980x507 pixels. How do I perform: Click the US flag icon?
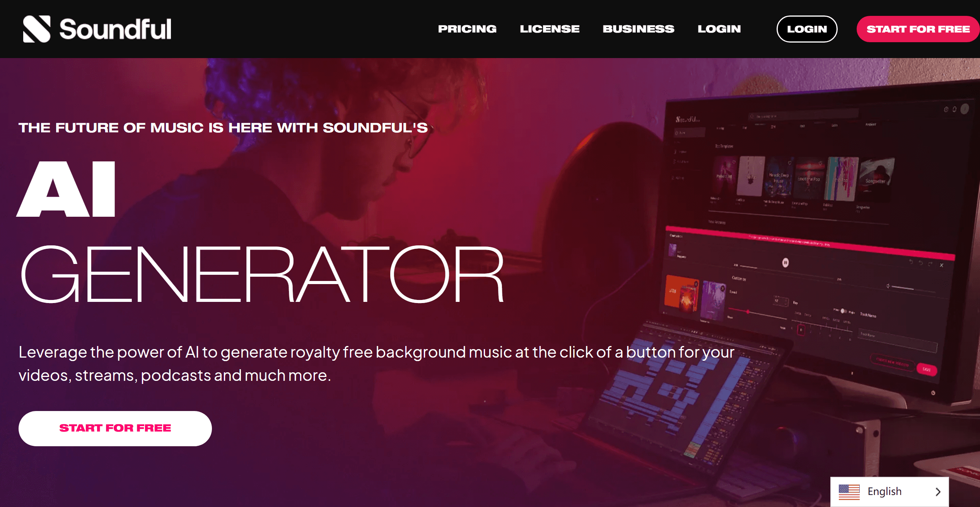(x=849, y=492)
